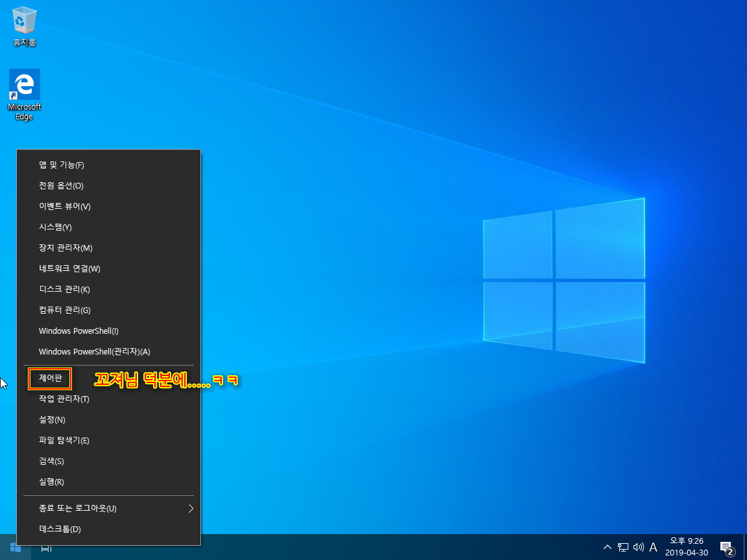Open 파일 탐색기(E)
Viewport: 747px width, 560px height.
point(109,441)
